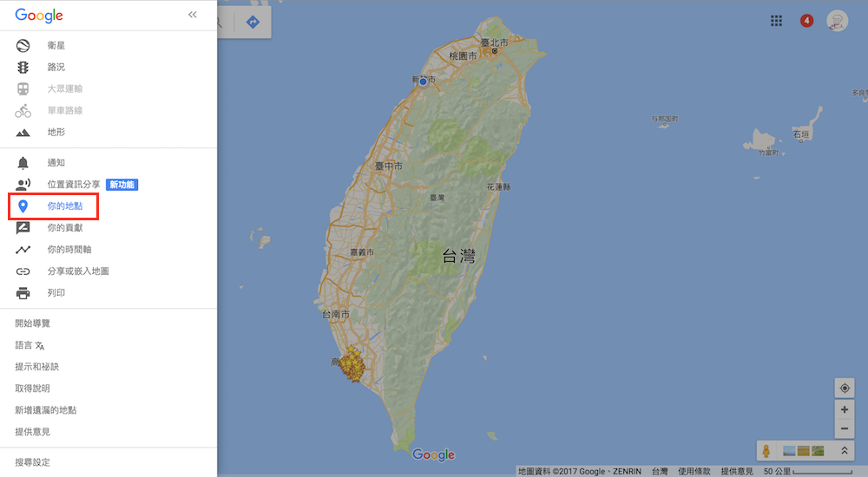The width and height of the screenshot is (868, 477).
Task: Zoom out with the minus button
Action: point(845,428)
